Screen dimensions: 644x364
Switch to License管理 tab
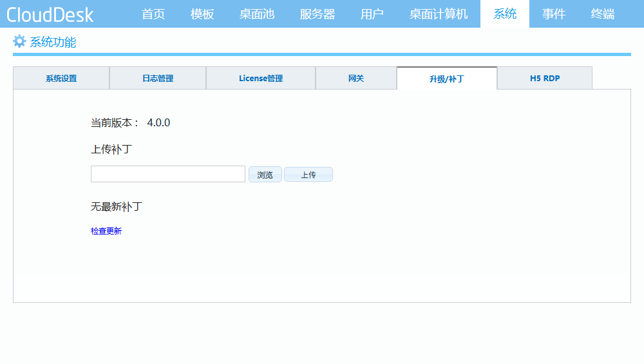(261, 78)
